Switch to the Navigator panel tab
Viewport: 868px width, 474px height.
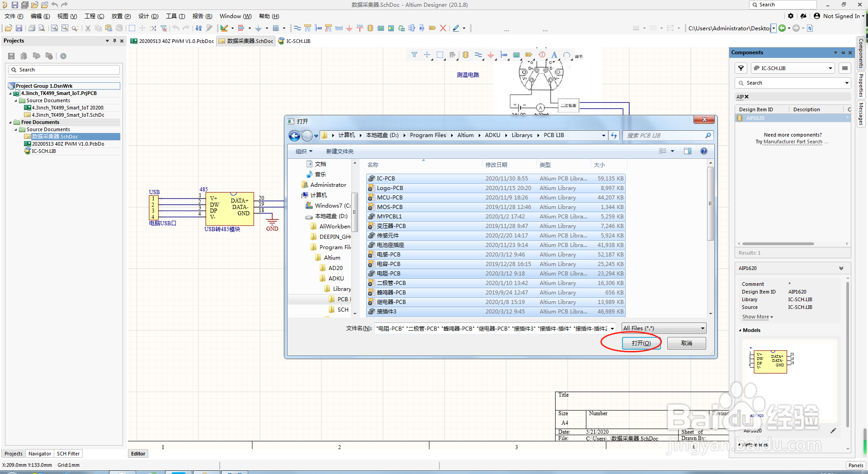pos(40,454)
